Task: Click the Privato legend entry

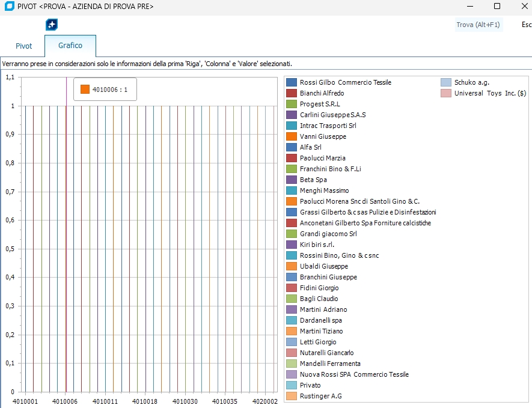Action: point(310,385)
